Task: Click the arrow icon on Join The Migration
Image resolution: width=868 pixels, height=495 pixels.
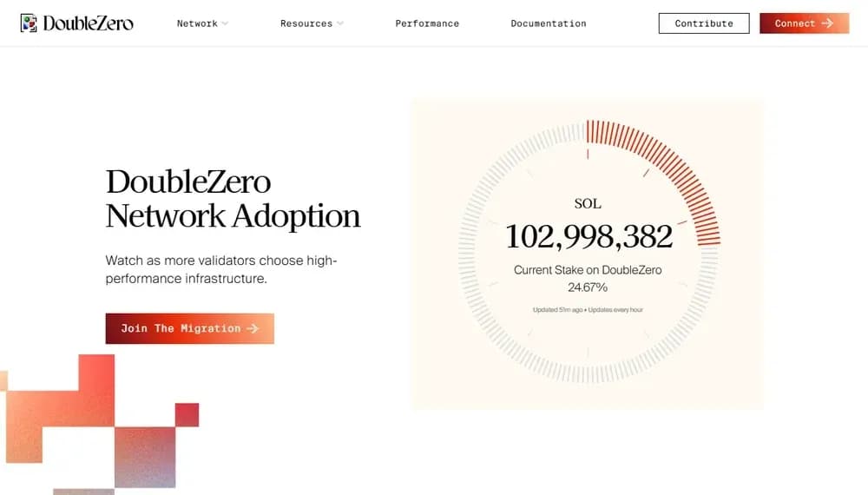Action: pos(253,328)
